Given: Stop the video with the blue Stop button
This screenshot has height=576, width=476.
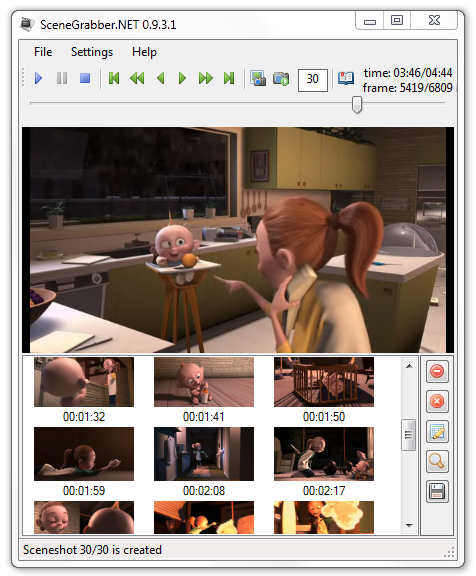Looking at the screenshot, I should coord(85,78).
